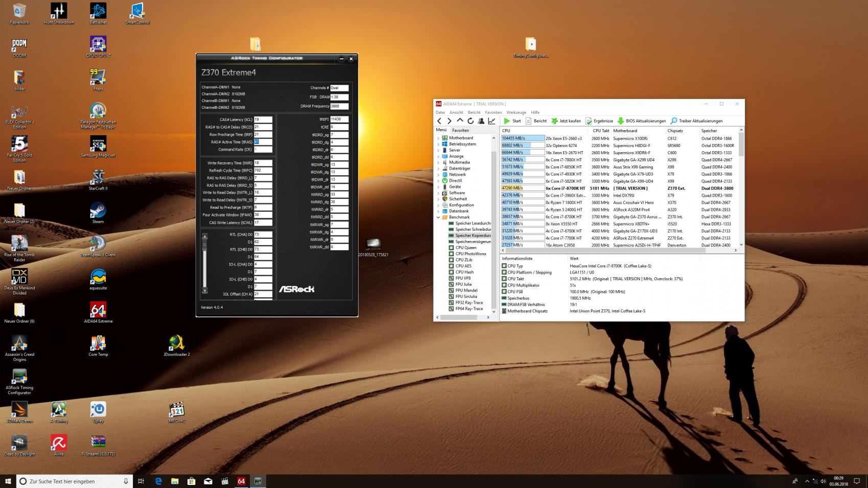Switch to the Menü tab in sidebar
Screen dimensions: 868x488
tap(441, 130)
